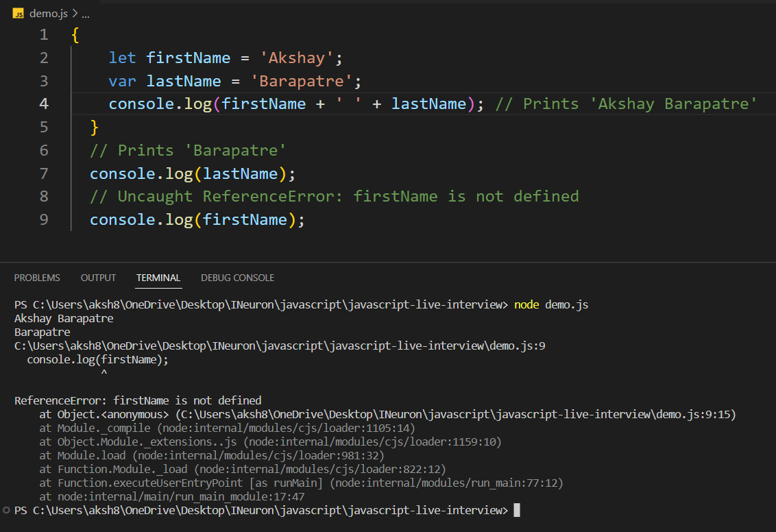Screen dimensions: 776x532
Task: Click the JS file icon in the breadcrumb
Action: pyautogui.click(x=19, y=13)
